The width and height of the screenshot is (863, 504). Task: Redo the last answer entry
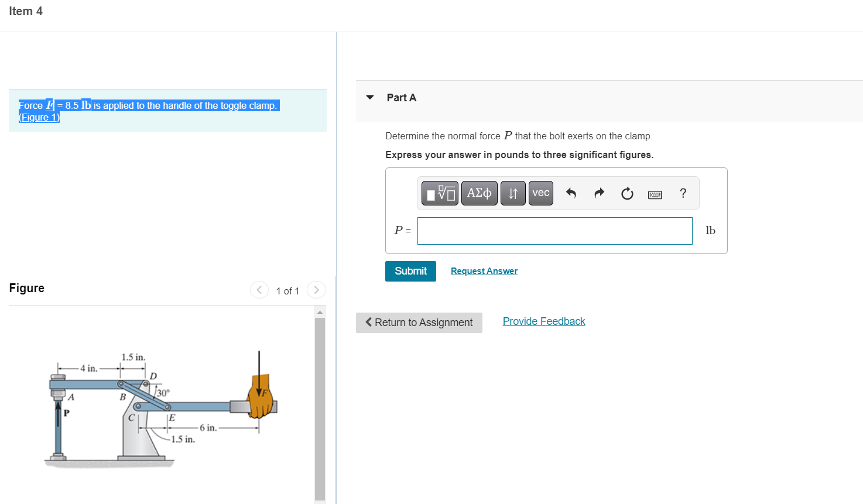pyautogui.click(x=599, y=193)
